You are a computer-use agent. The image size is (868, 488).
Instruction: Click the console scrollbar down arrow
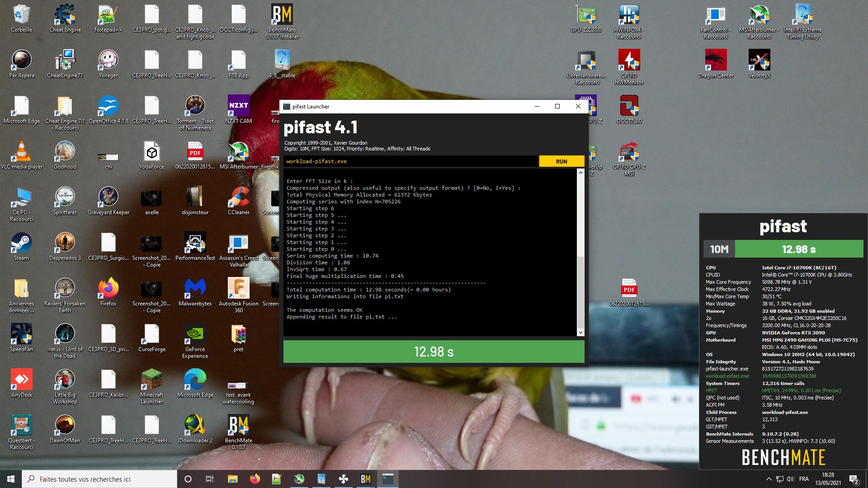[x=580, y=333]
